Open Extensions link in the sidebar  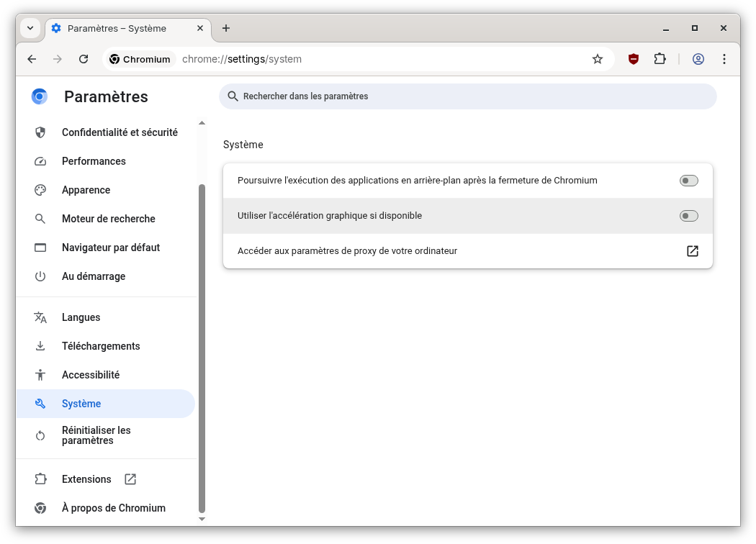(x=86, y=479)
